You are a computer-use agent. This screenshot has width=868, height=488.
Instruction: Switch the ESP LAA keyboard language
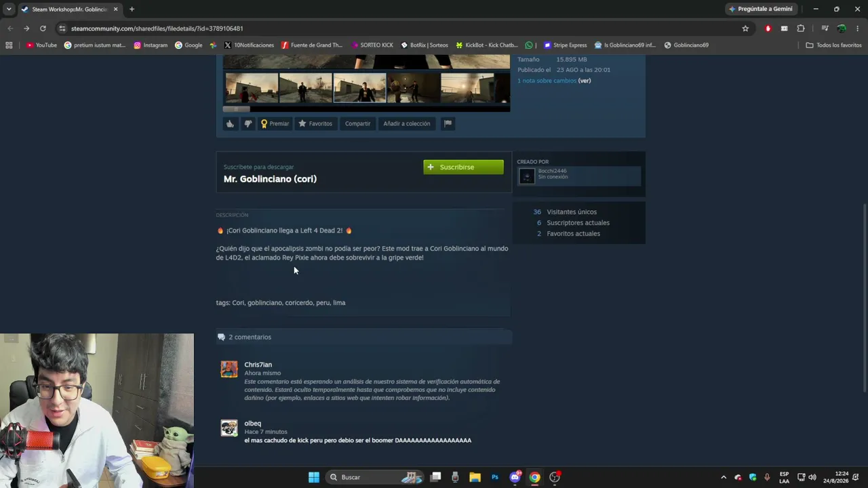[x=784, y=477]
